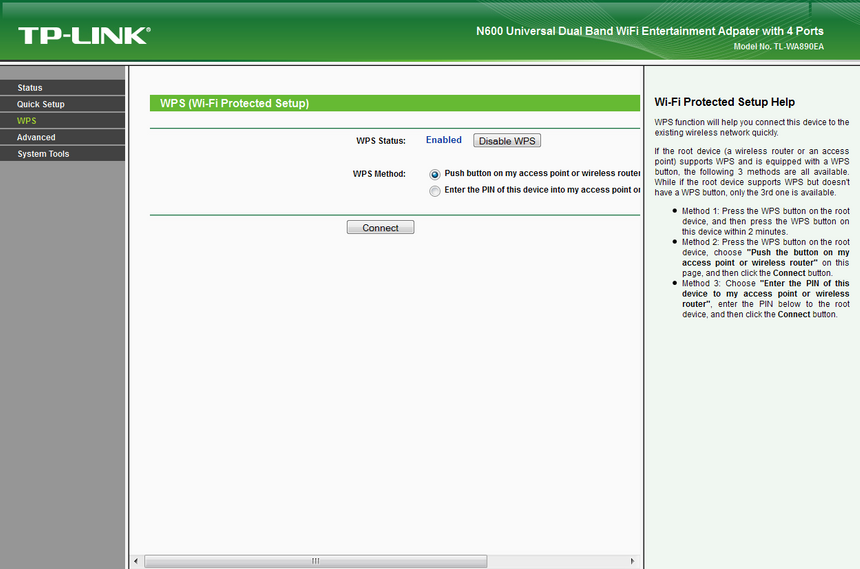Select the Push button method radio
The width and height of the screenshot is (860, 569).
coord(435,174)
